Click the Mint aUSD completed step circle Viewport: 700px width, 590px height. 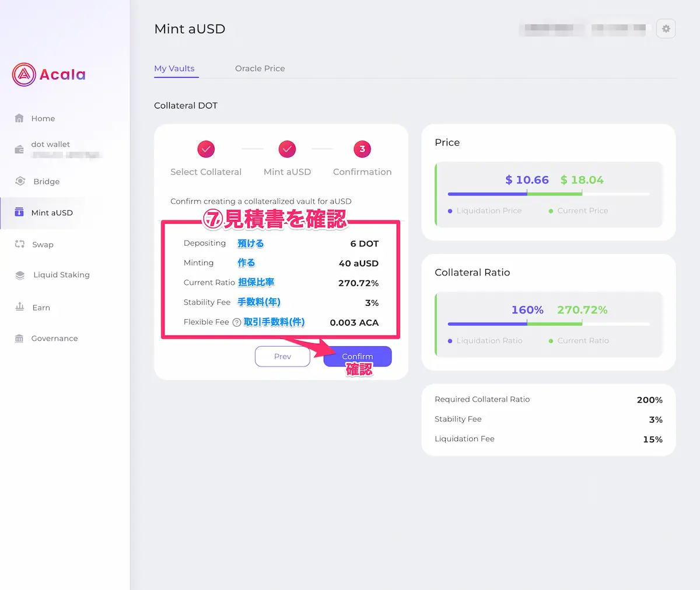(287, 149)
